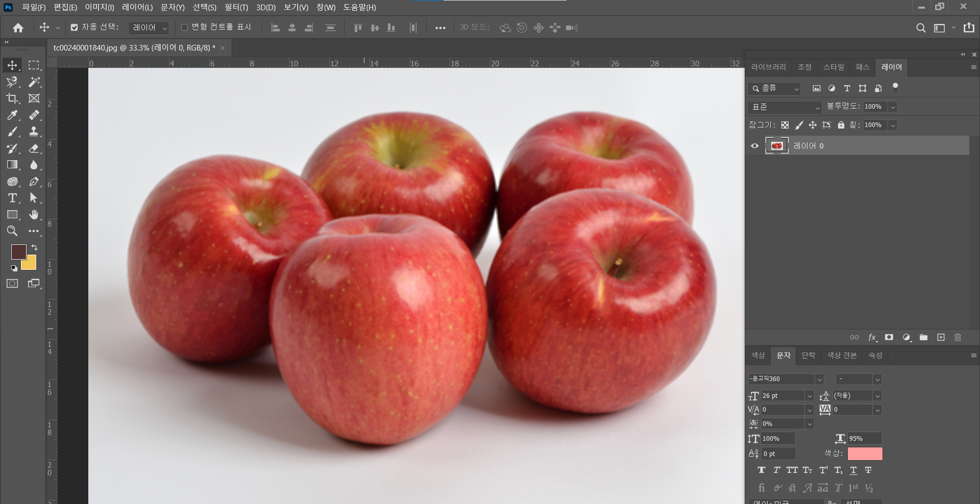This screenshot has height=504, width=980.
Task: Go to the Home screen icon
Action: click(x=18, y=28)
